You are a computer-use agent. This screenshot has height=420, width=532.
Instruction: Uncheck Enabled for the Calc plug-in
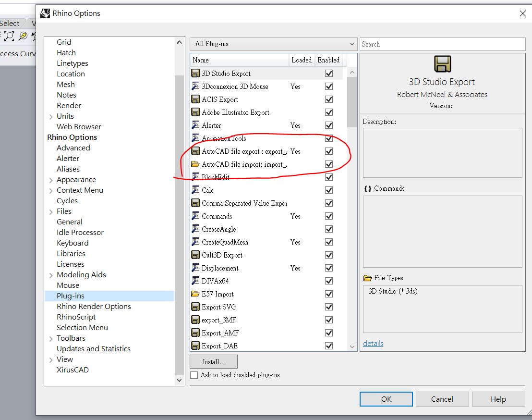(329, 190)
